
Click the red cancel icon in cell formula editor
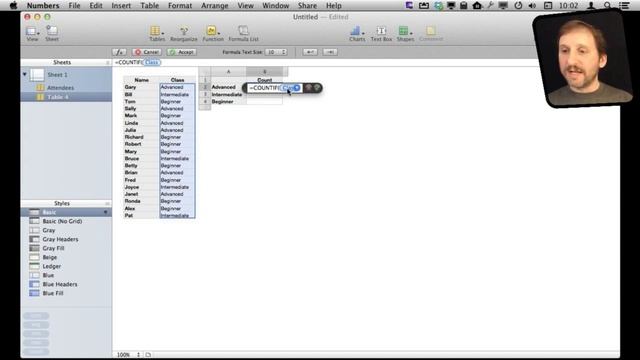click(x=309, y=88)
